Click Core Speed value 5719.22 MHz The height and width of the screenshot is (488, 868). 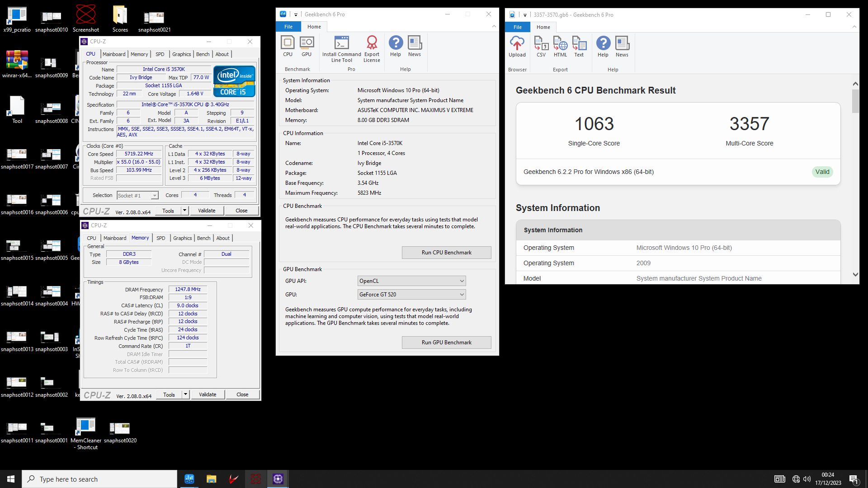click(139, 154)
